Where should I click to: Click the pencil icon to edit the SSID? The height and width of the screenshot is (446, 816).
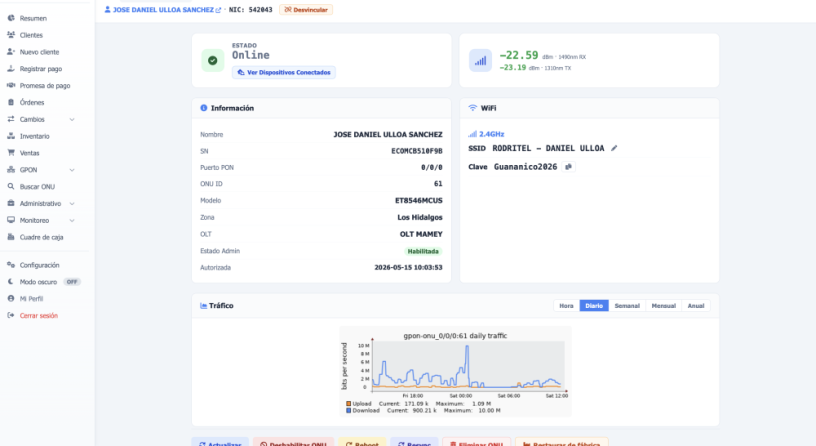614,148
